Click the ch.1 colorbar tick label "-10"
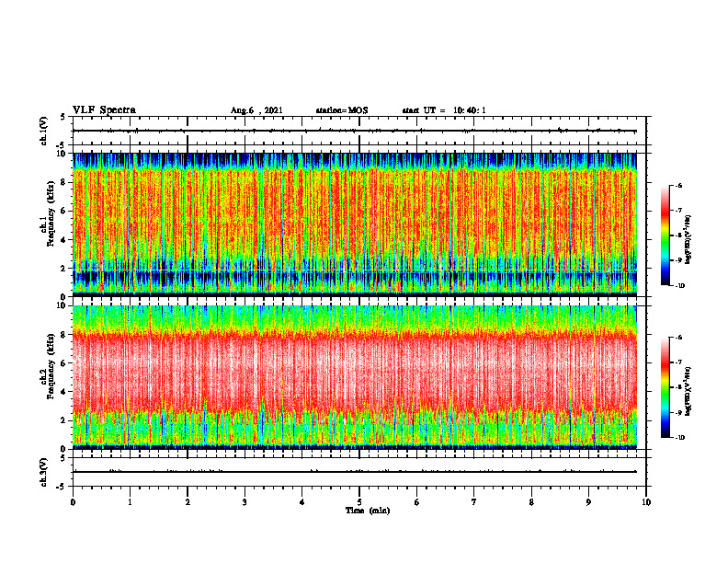This screenshot has width=728, height=563. coord(679,286)
